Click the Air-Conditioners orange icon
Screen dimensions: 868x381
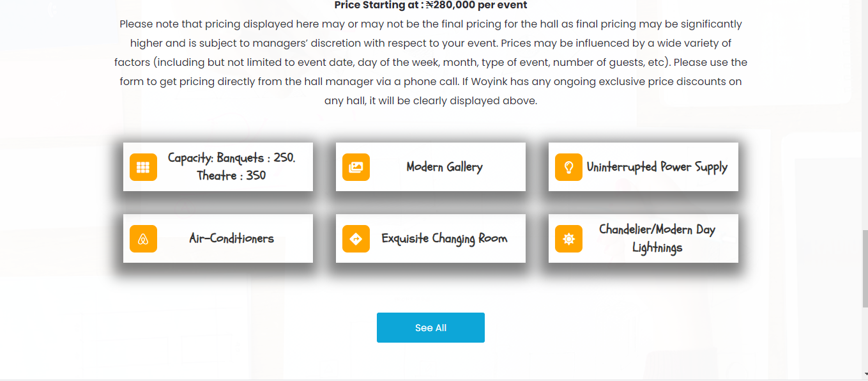143,239
